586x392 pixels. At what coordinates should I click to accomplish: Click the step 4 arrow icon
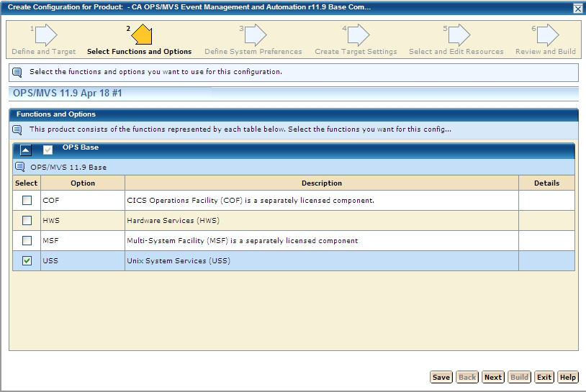[359, 35]
